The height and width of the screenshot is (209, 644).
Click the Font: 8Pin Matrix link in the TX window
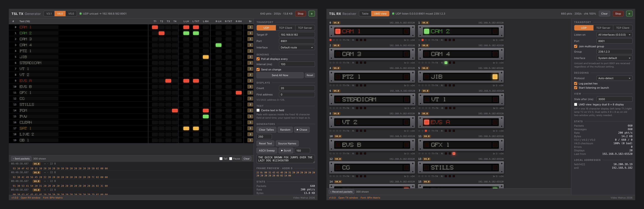[53, 198]
